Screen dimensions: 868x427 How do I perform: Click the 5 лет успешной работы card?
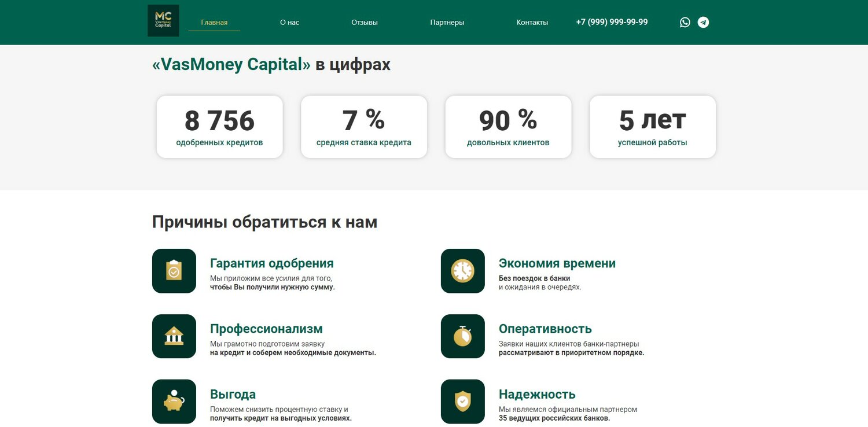coord(653,127)
